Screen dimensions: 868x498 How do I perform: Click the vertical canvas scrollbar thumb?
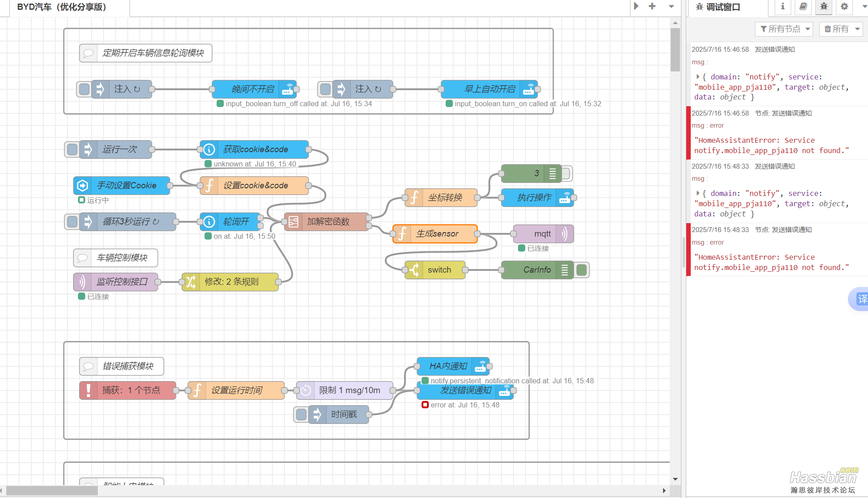click(675, 50)
